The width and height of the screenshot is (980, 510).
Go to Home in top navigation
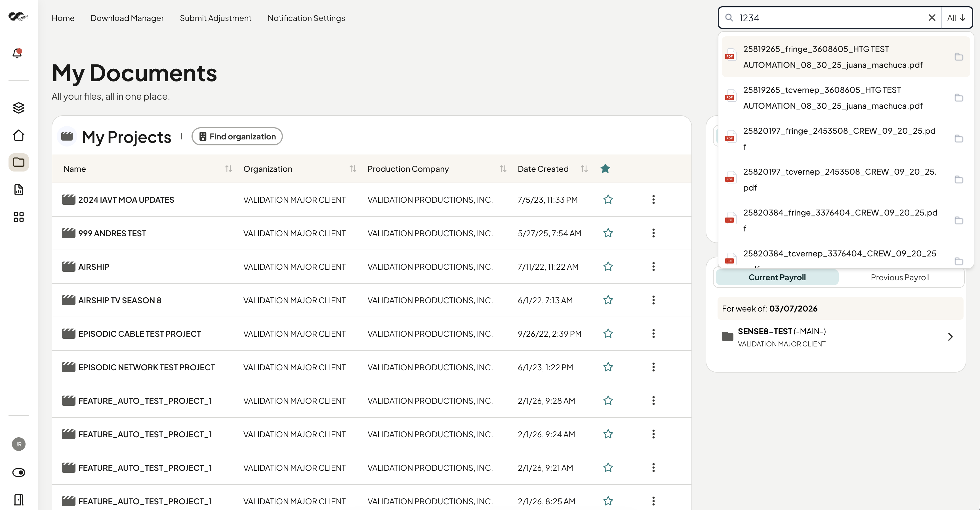tap(63, 18)
